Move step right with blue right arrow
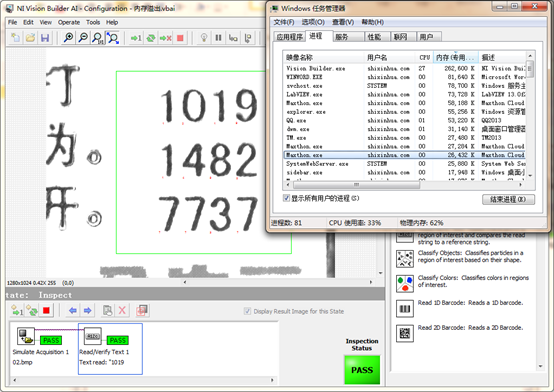554x392 pixels. point(87,311)
